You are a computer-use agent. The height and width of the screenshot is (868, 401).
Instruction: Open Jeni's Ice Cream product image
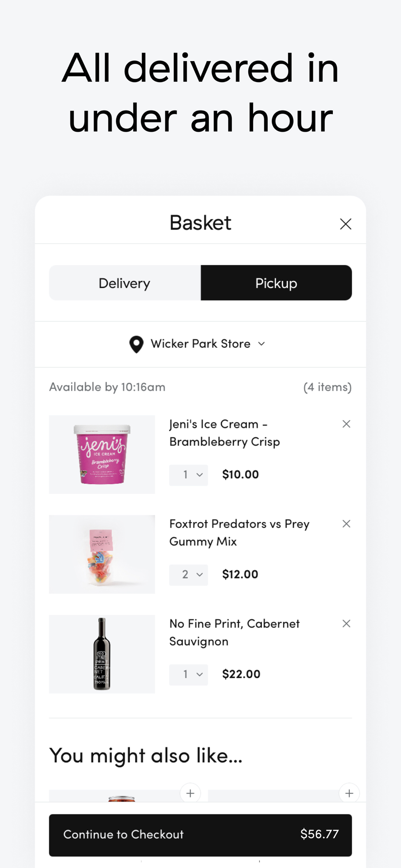102,454
